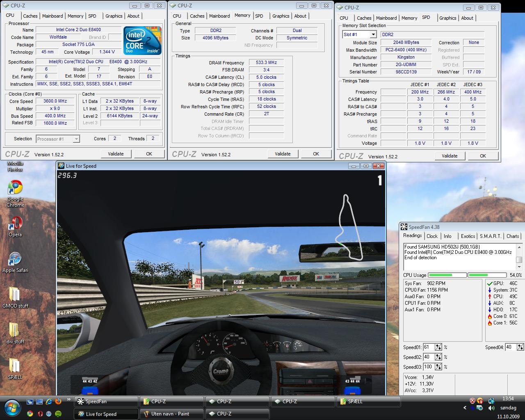Switch to SpeedFan Clock tab
This screenshot has height=420, width=525.
tap(432, 236)
